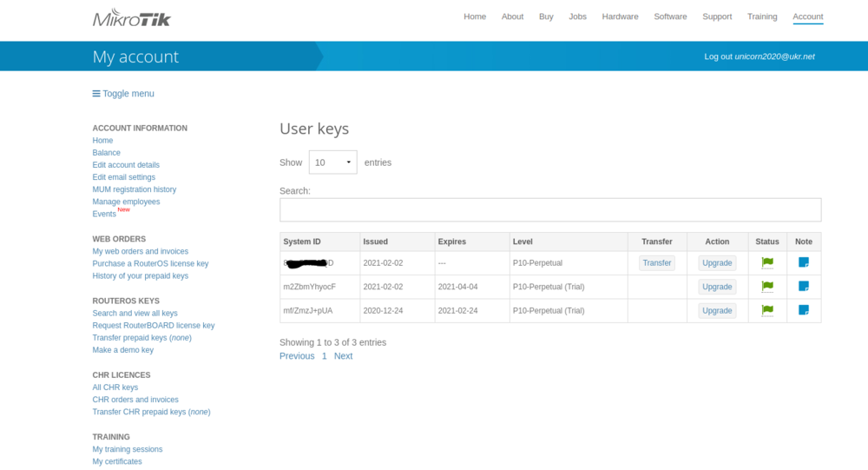
Task: Open note icon for mf/ZmzJ+pUA key
Action: coord(804,310)
